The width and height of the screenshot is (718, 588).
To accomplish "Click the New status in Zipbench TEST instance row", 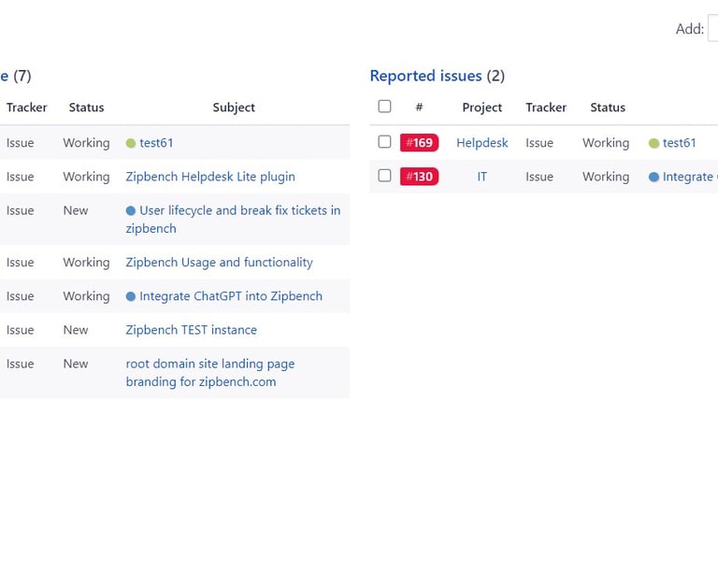I will click(76, 330).
